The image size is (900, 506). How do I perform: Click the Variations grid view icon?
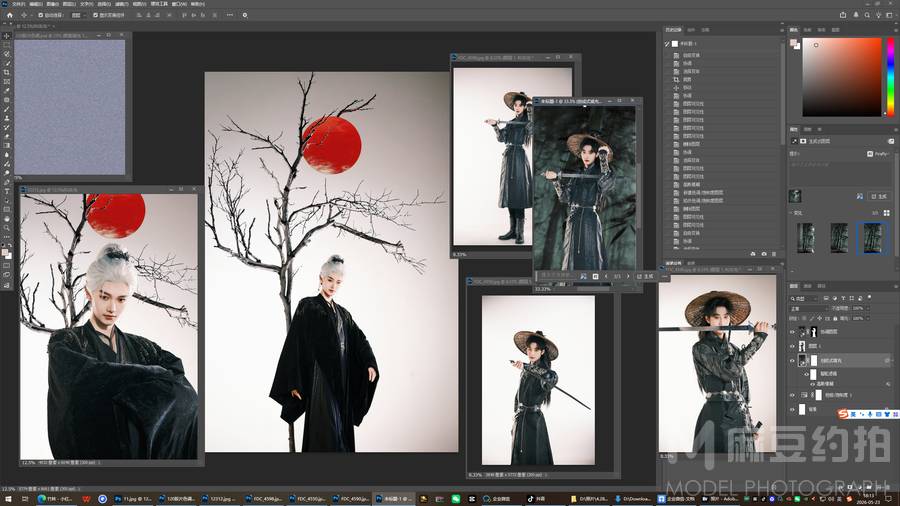coord(886,213)
